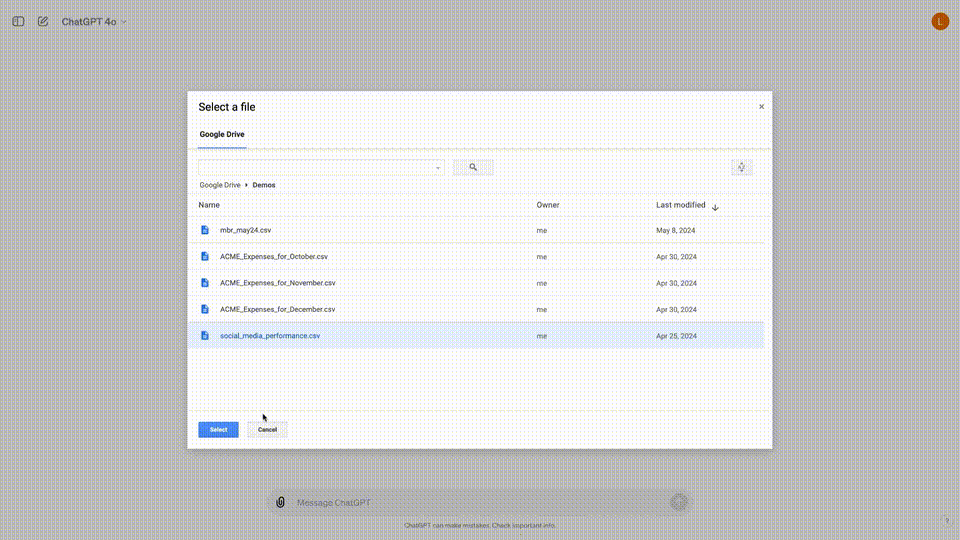Toggle the Last modified sort arrow

point(715,207)
